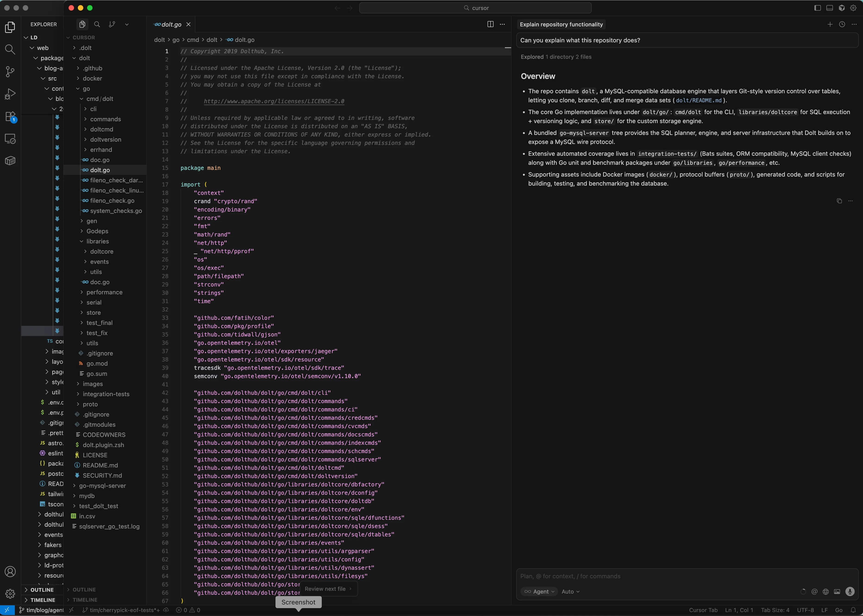This screenshot has height=616, width=863.
Task: Open Extensions view with update badge
Action: coord(10,116)
